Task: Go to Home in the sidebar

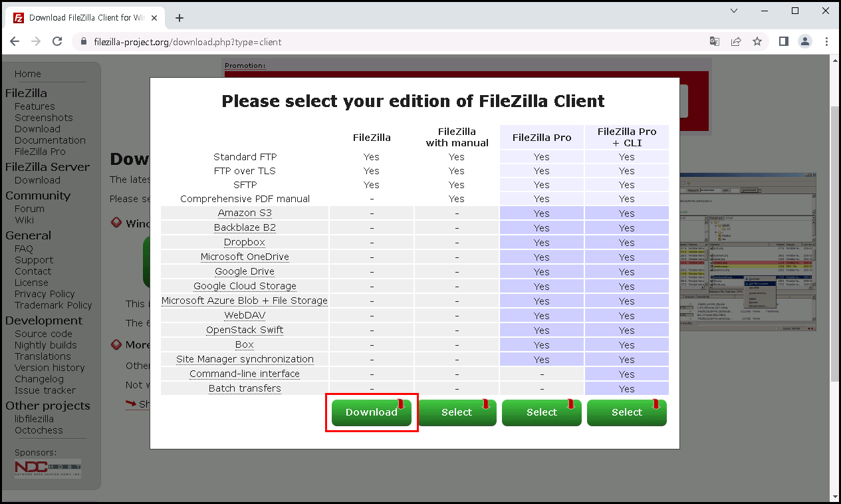Action: (x=28, y=74)
